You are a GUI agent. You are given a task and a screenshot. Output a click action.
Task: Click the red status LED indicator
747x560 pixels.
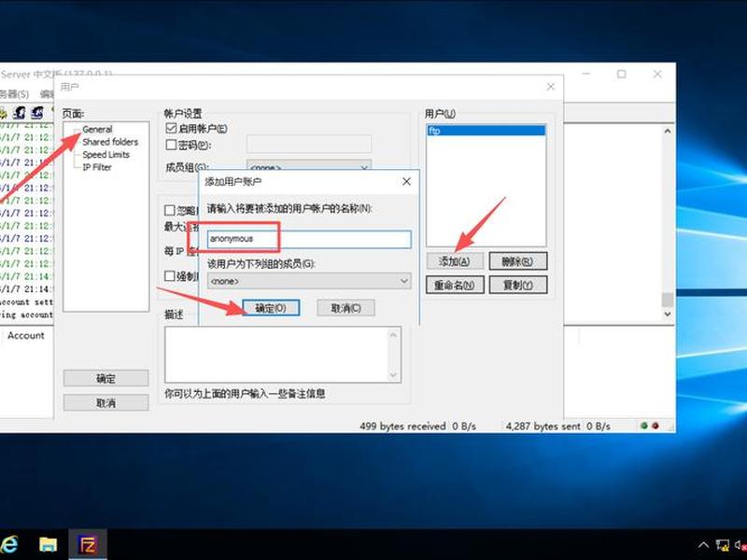pyautogui.click(x=655, y=426)
